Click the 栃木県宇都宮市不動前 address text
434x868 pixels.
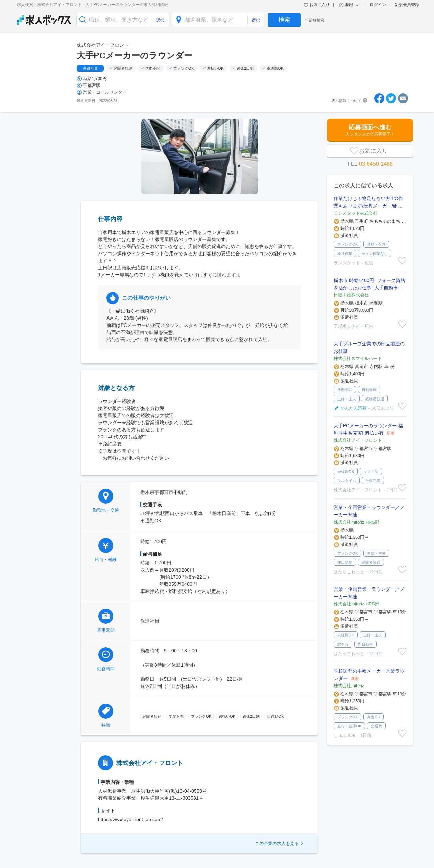coord(164,492)
